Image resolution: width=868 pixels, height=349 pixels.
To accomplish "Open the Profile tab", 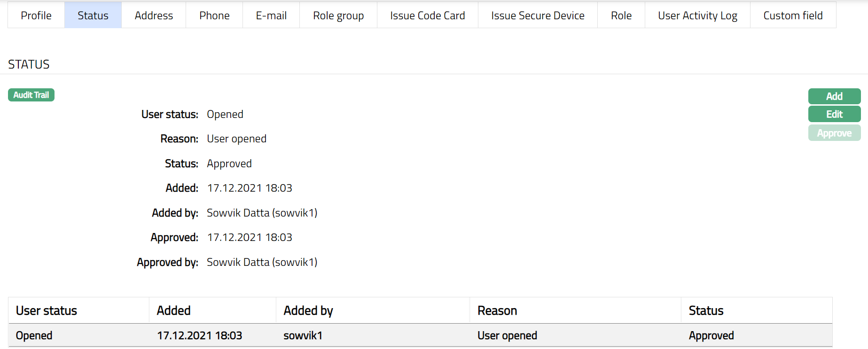I will pyautogui.click(x=36, y=16).
